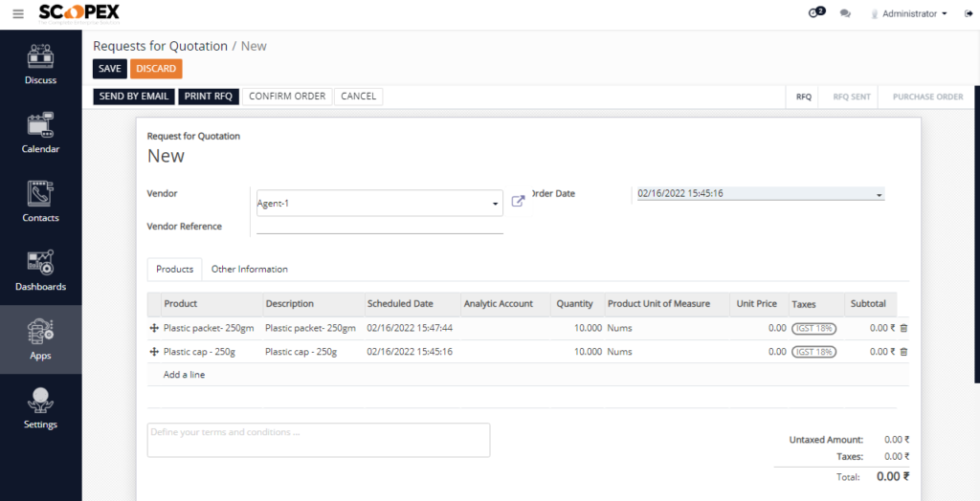Click the PRINT RFQ button
The image size is (980, 501).
pyautogui.click(x=208, y=97)
